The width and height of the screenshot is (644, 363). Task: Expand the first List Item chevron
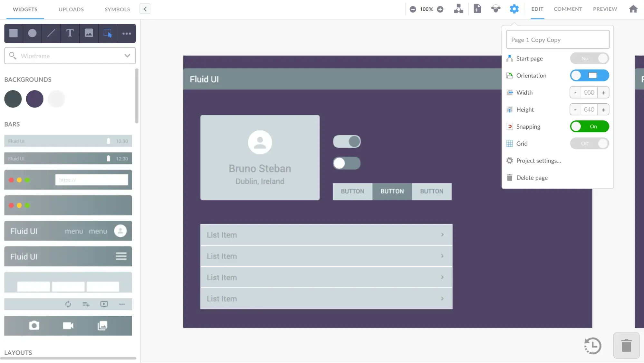click(x=442, y=235)
